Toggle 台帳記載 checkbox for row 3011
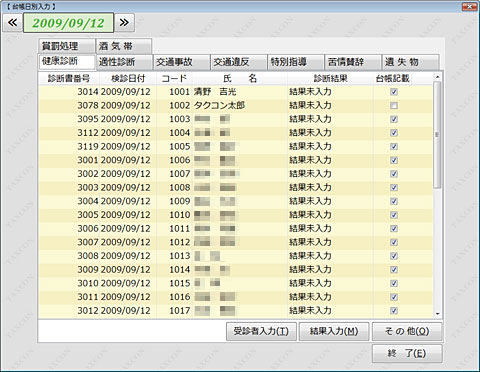The image size is (480, 372). click(394, 297)
